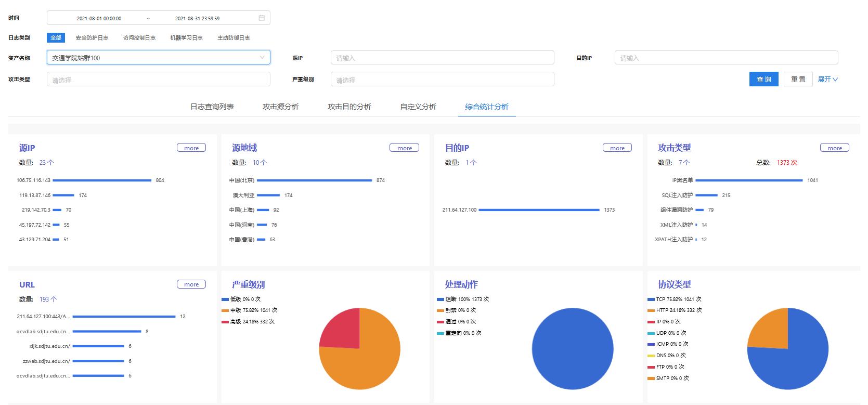Viewport: 868px width, 405px height.
Task: Toggle the UDP protocol legend swatch
Action: tap(651, 333)
